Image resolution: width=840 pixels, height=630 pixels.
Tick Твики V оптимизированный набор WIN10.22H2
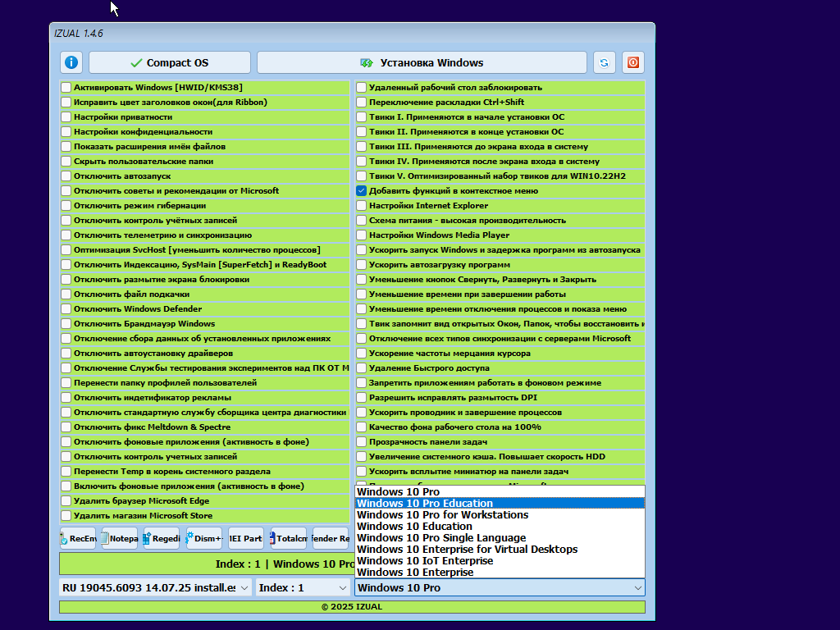pyautogui.click(x=362, y=176)
